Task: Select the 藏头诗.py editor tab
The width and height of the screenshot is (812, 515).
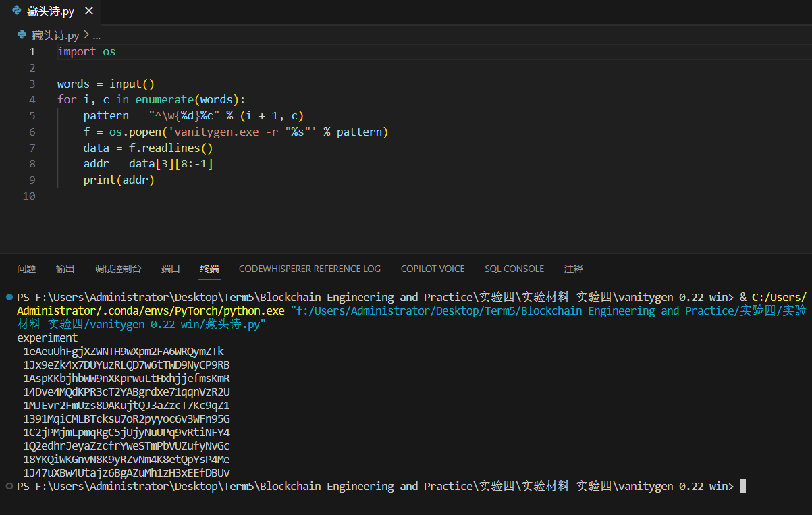Action: click(51, 11)
